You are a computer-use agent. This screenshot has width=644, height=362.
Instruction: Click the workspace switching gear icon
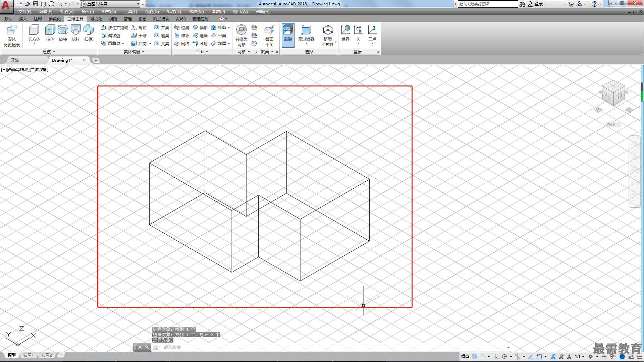tap(591, 357)
